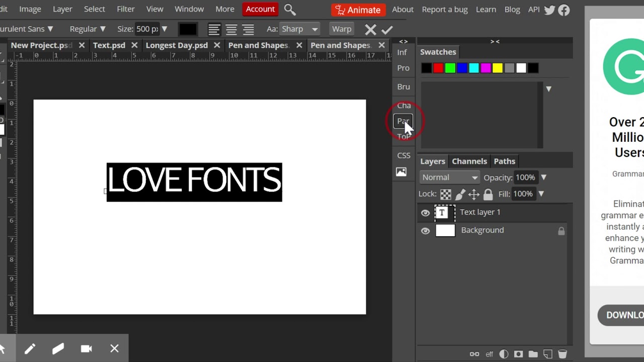Click the >< arrows above Swatches panel
644x362 pixels.
pos(495,42)
